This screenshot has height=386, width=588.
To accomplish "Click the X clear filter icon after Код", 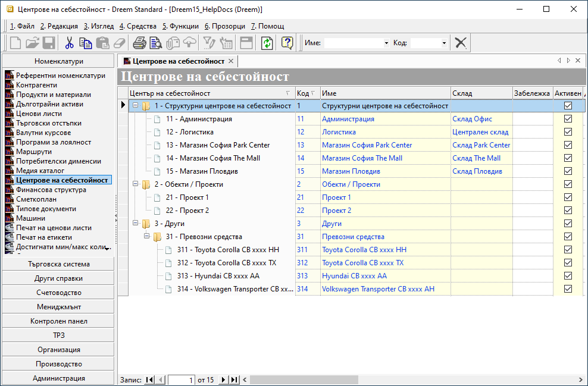I will point(461,43).
